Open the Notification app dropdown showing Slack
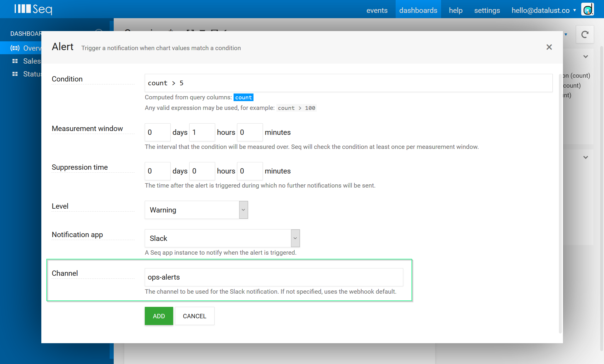The width and height of the screenshot is (604, 364). coord(222,238)
